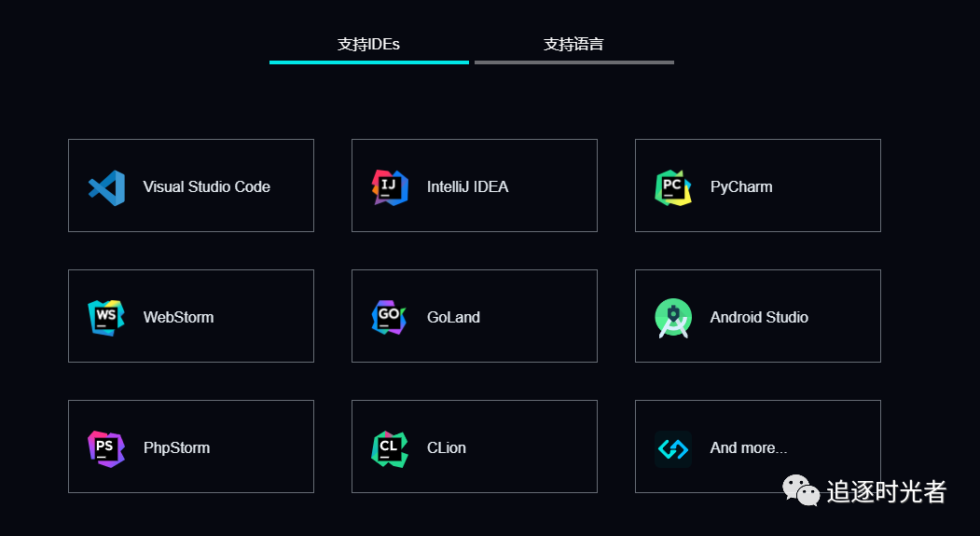Select the CLion label

pos(447,448)
